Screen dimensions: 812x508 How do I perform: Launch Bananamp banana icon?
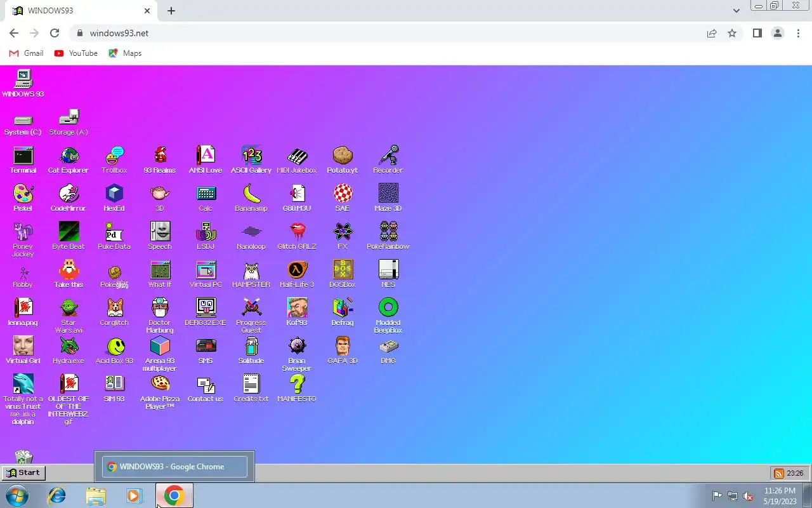point(251,194)
